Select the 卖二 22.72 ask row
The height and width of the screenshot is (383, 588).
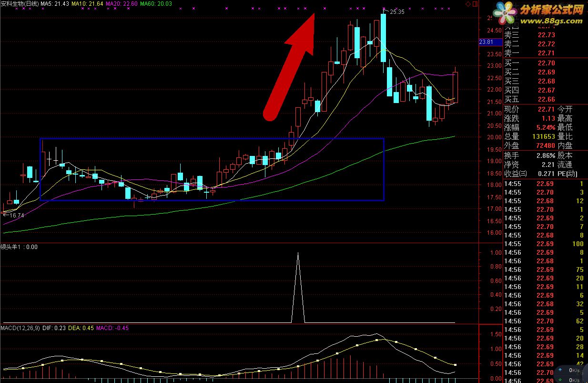pos(546,44)
